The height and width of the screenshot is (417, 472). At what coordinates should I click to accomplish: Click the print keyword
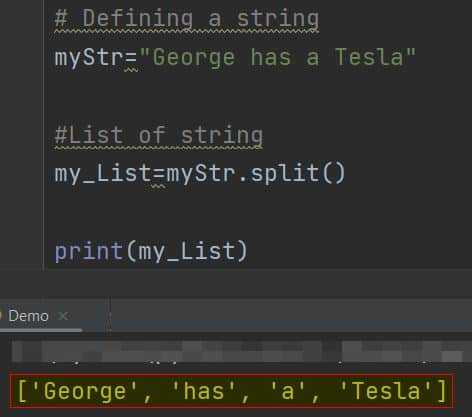click(x=89, y=251)
